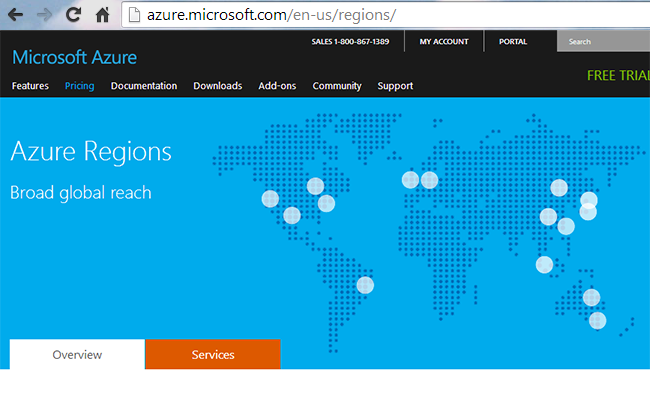The width and height of the screenshot is (650, 412).
Task: Open the Features menu
Action: [30, 86]
